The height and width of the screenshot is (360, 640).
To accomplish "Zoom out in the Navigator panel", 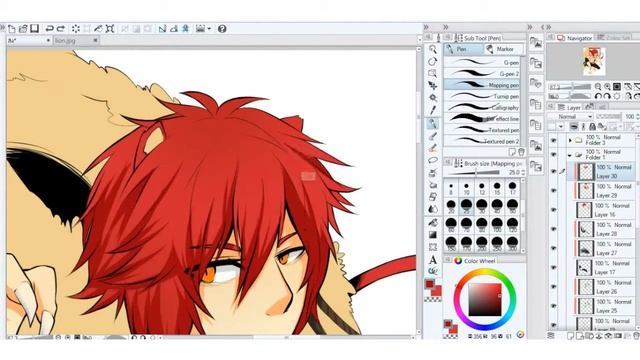I will (598, 87).
